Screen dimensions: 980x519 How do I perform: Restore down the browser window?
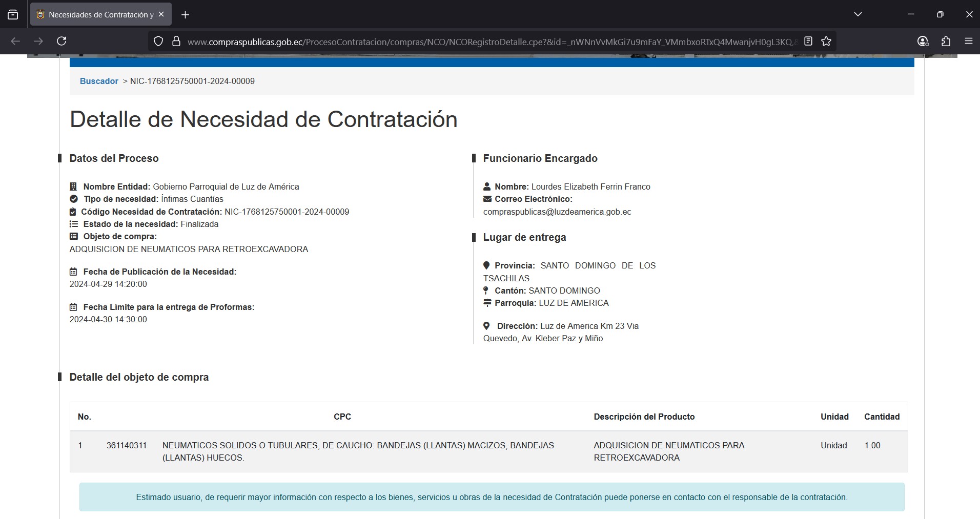click(x=940, y=14)
